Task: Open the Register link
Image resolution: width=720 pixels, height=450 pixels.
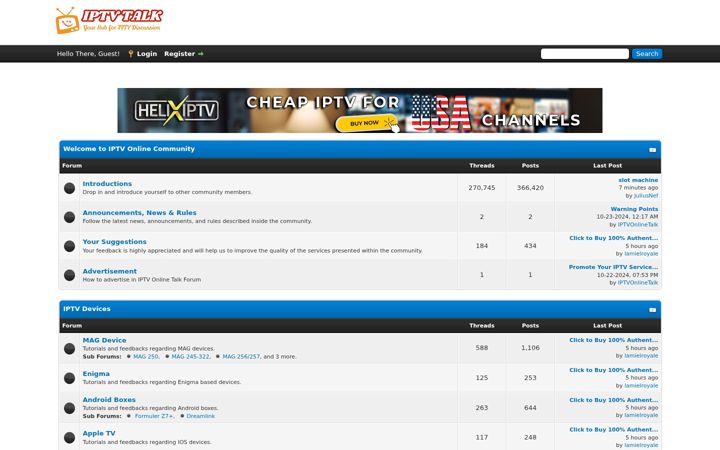Action: [x=180, y=54]
